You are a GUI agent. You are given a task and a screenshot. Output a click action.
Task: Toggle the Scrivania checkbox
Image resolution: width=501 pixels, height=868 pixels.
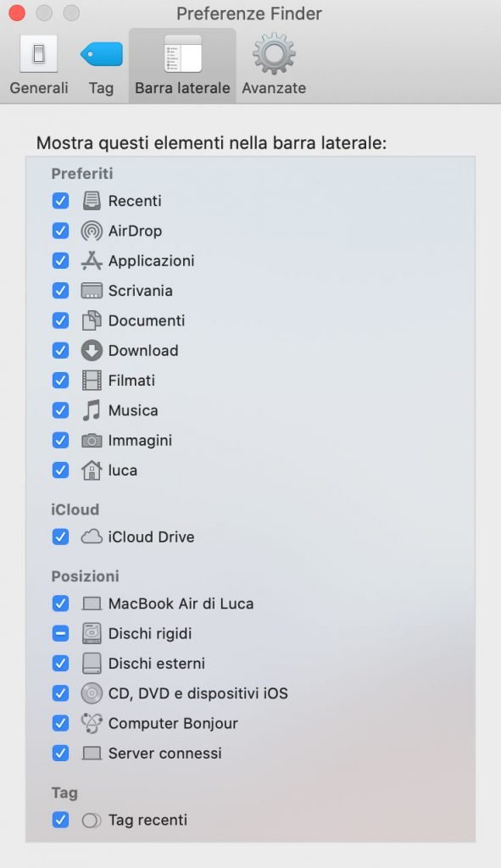pos(60,290)
